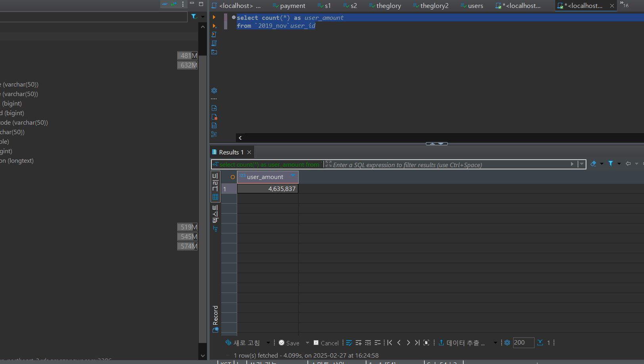Click the Cancel button in the results toolbar

[326, 343]
